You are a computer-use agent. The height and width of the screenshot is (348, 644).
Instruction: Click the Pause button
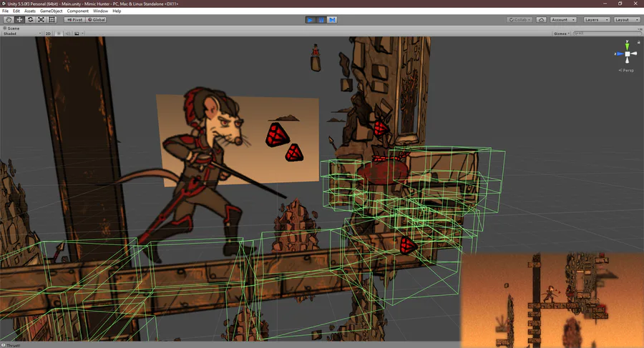pos(321,20)
